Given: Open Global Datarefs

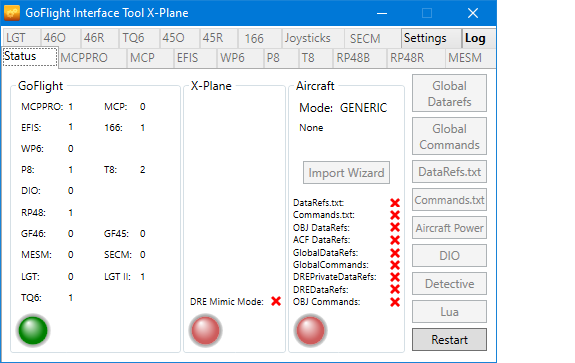Looking at the screenshot, I should tap(449, 94).
